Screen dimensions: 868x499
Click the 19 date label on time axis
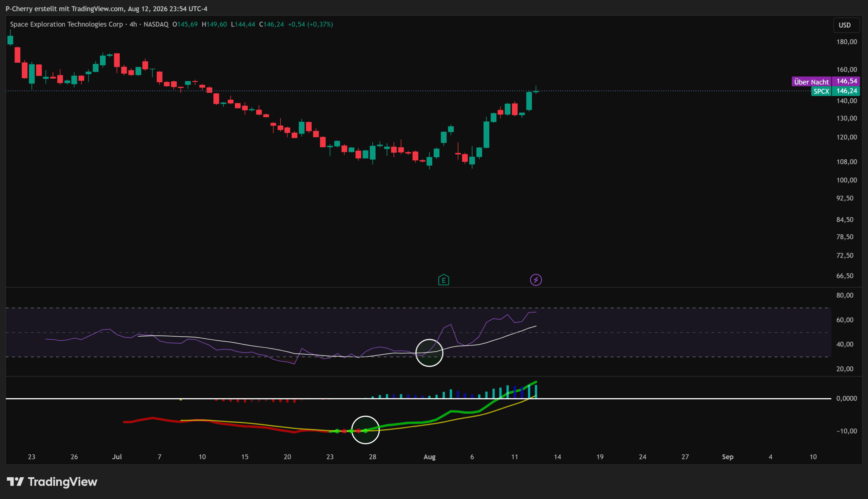600,457
